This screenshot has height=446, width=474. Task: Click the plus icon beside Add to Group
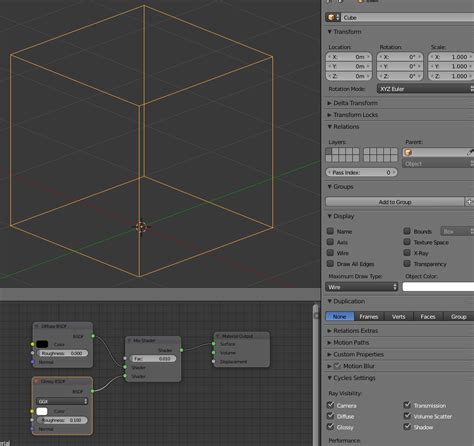tap(469, 202)
